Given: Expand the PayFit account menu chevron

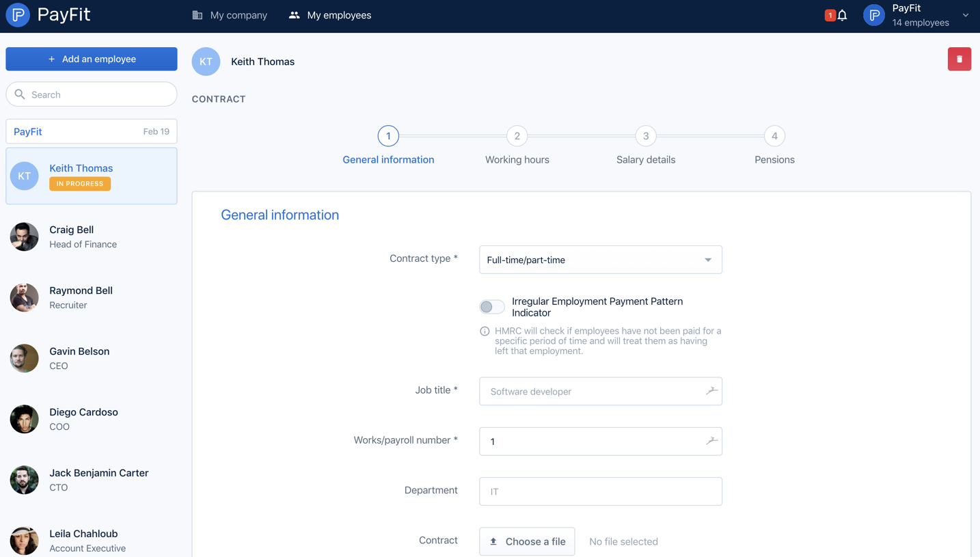Looking at the screenshot, I should tap(966, 15).
